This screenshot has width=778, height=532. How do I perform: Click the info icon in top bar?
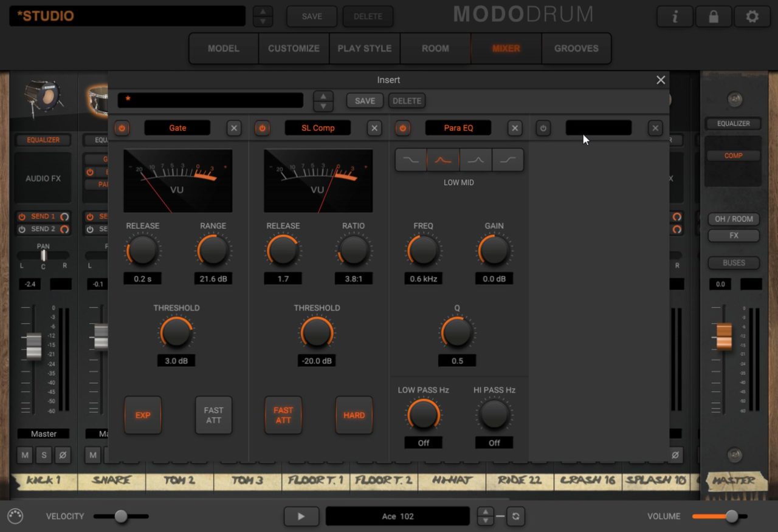click(x=675, y=17)
